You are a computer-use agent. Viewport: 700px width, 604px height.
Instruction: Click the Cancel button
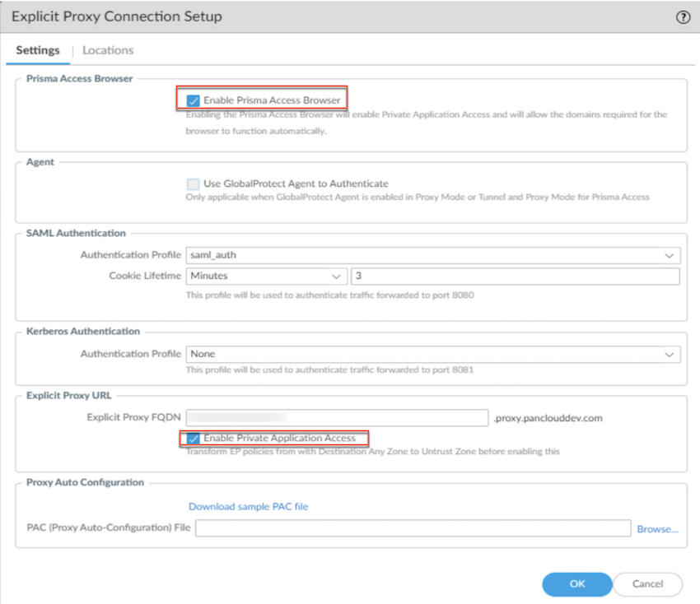(x=647, y=584)
